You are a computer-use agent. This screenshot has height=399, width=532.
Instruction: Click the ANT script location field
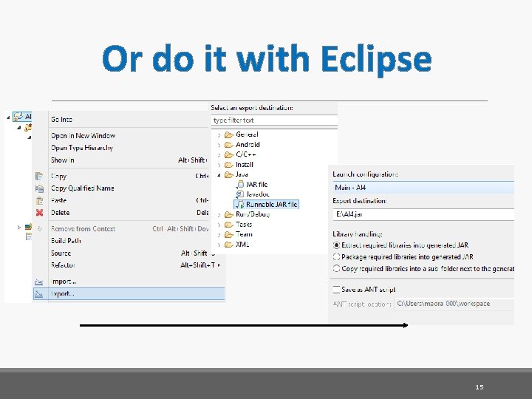[x=454, y=304]
